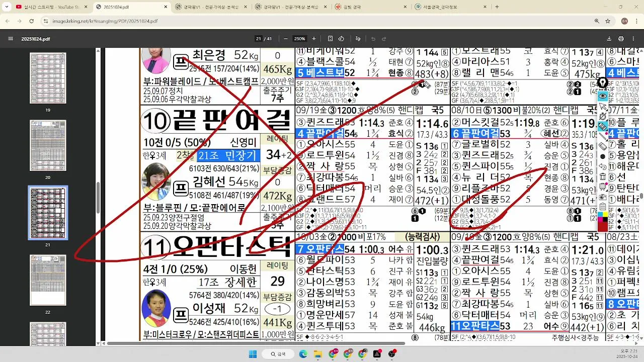The image size is (644, 362).
Task: Rotate the PDF page counterclockwise
Action: coord(341,39)
